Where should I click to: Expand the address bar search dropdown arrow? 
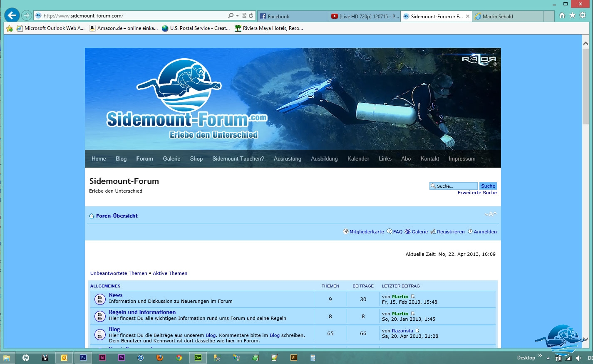pyautogui.click(x=237, y=16)
